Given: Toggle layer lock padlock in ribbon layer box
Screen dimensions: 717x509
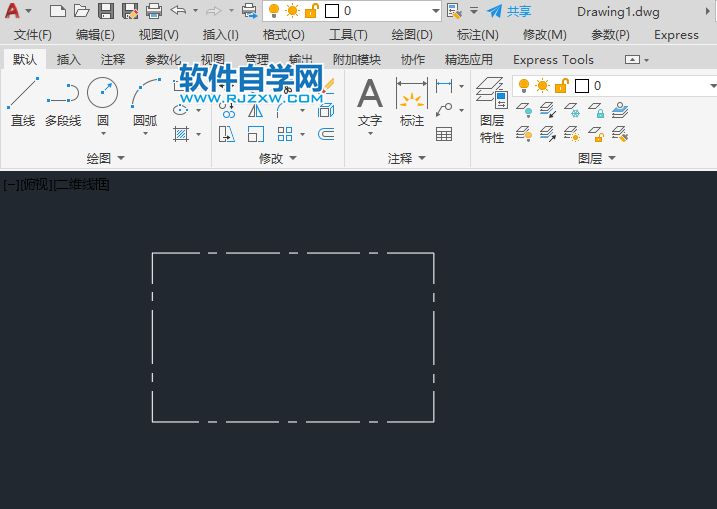Looking at the screenshot, I should [560, 86].
